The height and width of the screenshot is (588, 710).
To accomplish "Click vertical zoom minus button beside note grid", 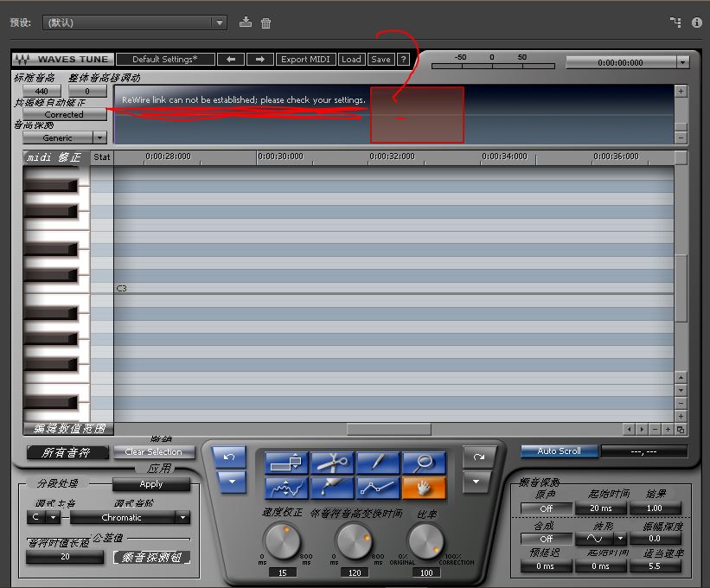I will [x=681, y=403].
